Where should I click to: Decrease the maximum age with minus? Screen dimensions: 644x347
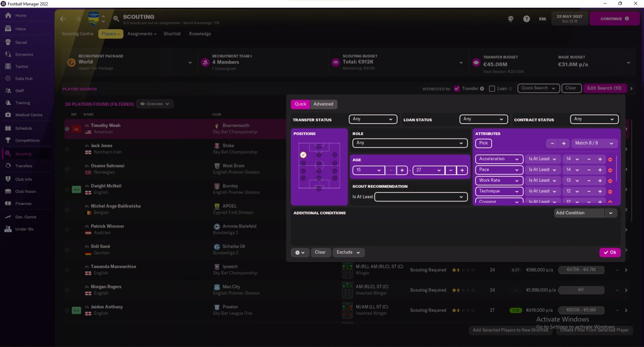451,170
